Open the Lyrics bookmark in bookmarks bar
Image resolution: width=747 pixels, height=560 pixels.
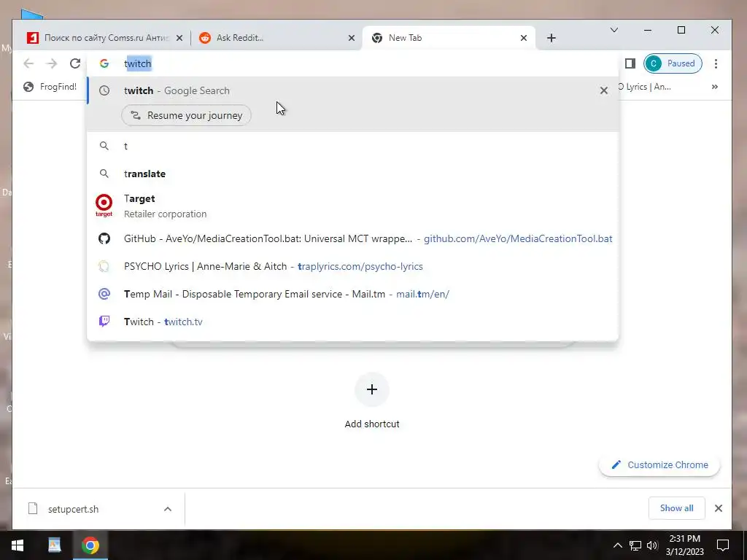(645, 87)
